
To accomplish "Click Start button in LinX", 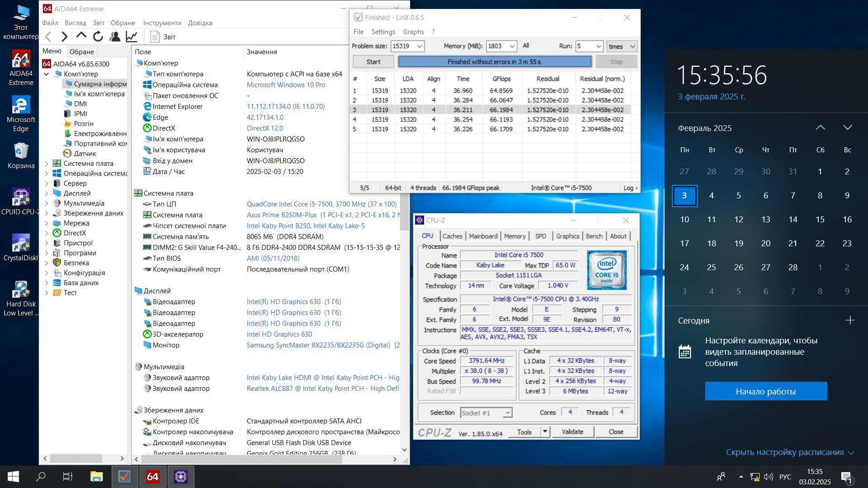I will 373,62.
